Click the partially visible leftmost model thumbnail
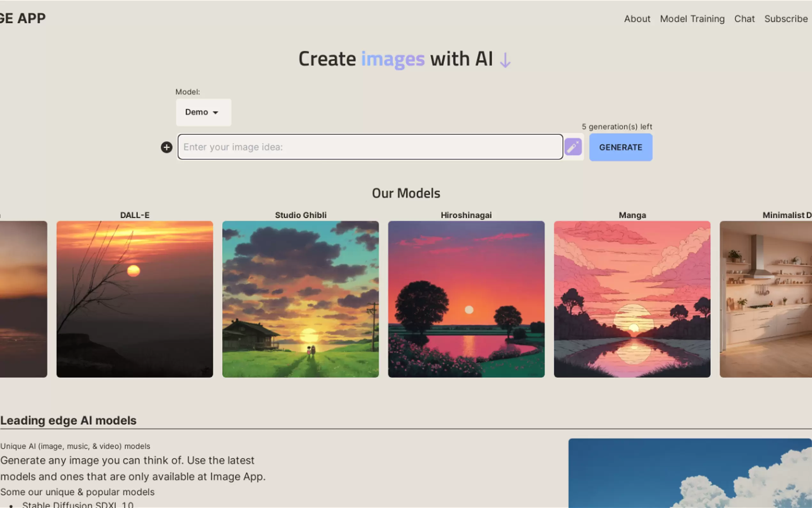This screenshot has width=812, height=508. click(24, 299)
